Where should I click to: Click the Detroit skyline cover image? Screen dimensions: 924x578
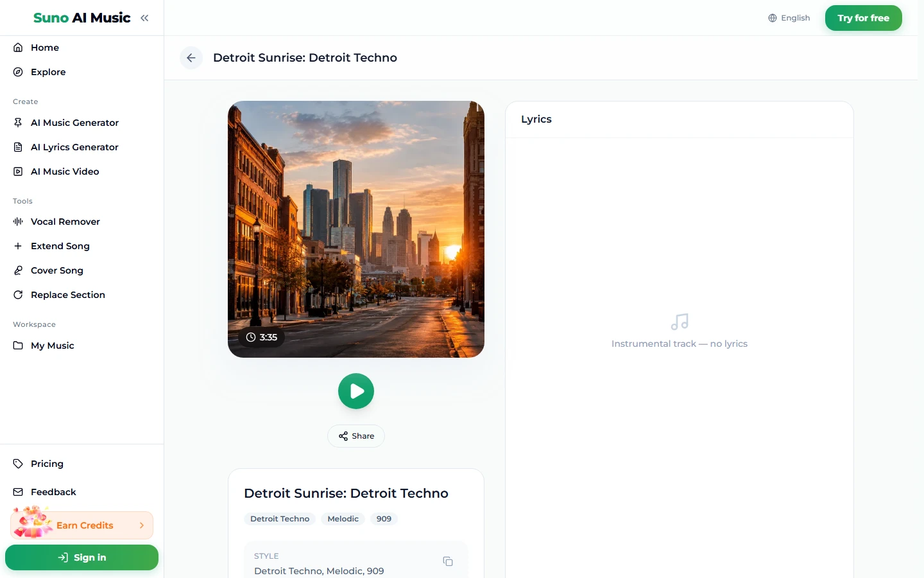pyautogui.click(x=356, y=229)
